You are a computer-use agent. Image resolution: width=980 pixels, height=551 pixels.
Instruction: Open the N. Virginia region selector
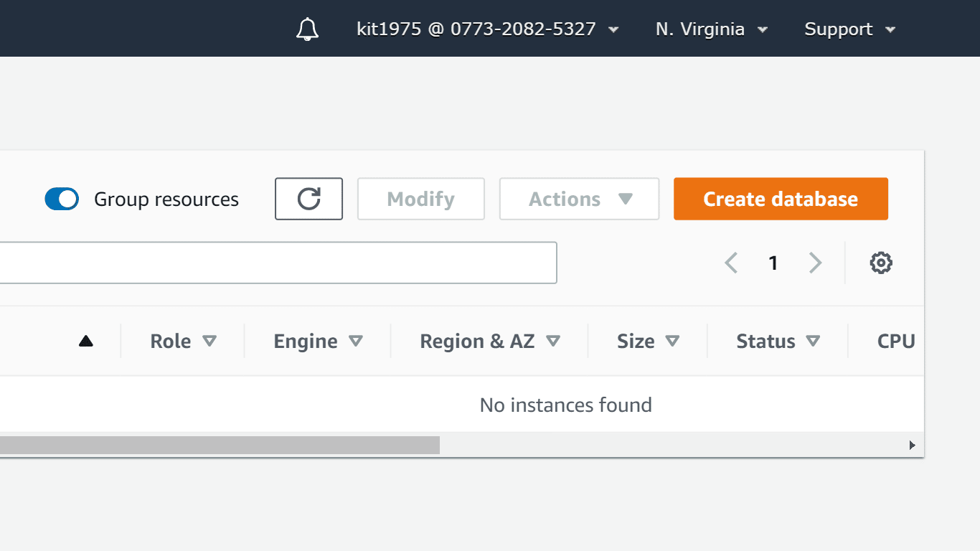tap(710, 29)
